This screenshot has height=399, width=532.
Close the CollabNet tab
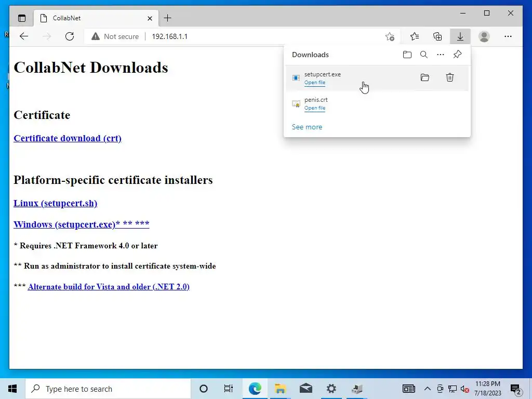pyautogui.click(x=150, y=18)
